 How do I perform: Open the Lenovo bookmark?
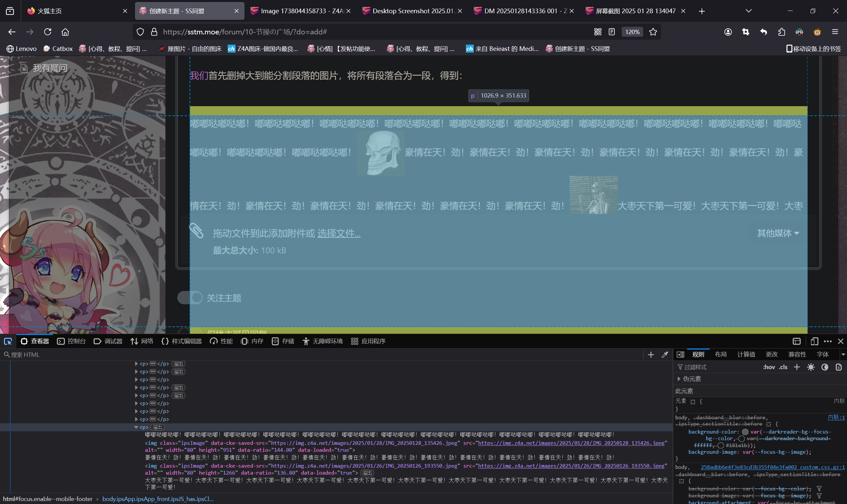coord(22,49)
